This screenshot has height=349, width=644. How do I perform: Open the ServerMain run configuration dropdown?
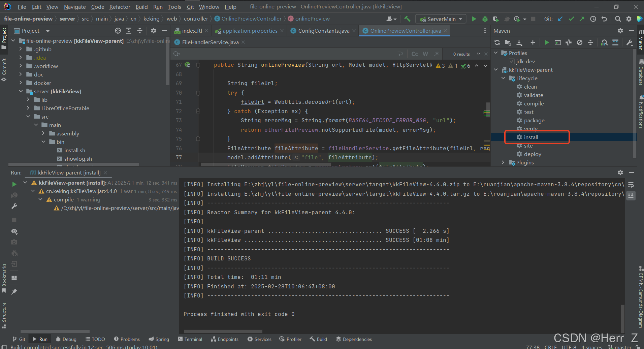click(441, 19)
